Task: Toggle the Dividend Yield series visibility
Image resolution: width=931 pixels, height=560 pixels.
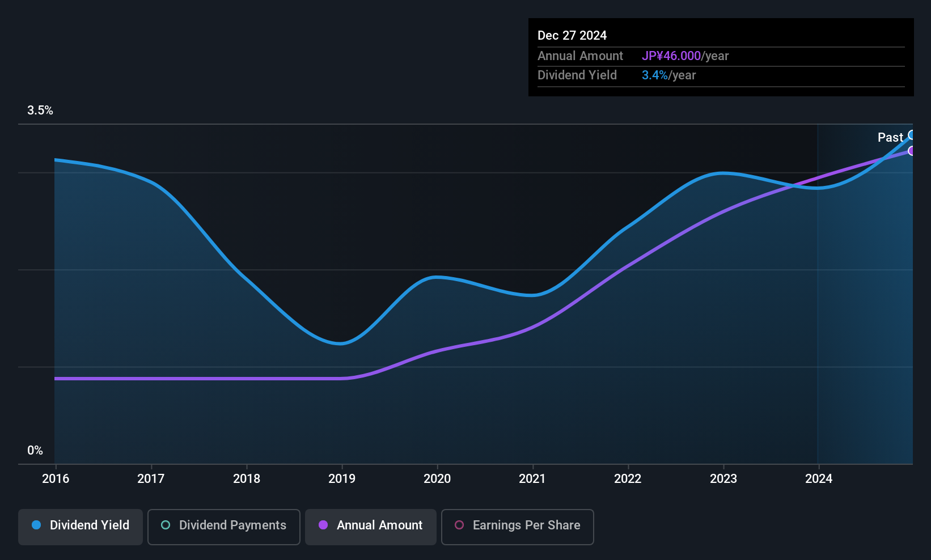Action: pyautogui.click(x=80, y=526)
